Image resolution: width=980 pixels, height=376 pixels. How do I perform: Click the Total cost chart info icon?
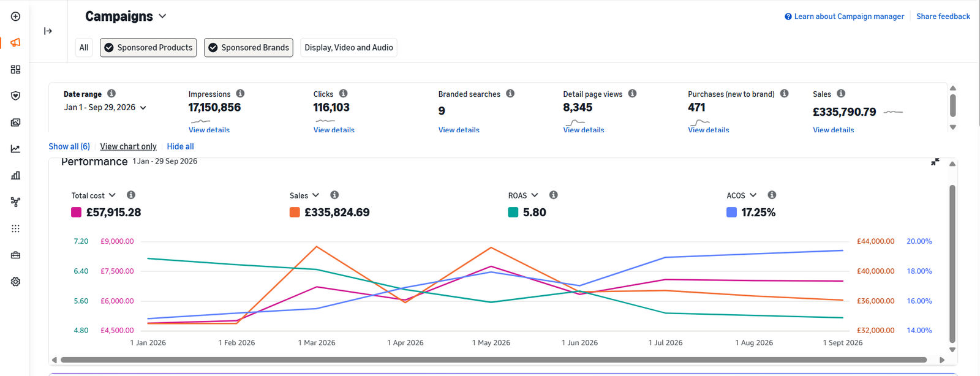click(x=131, y=195)
